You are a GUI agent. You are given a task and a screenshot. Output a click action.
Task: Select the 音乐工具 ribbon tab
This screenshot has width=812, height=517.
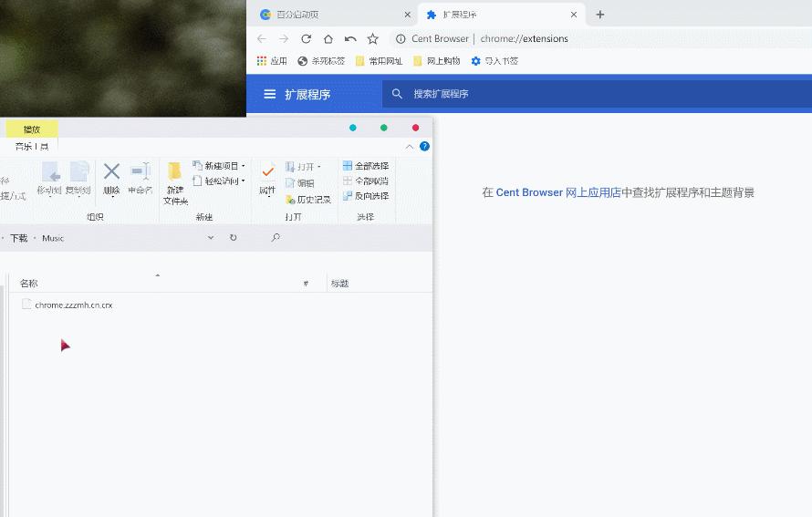click(x=32, y=147)
